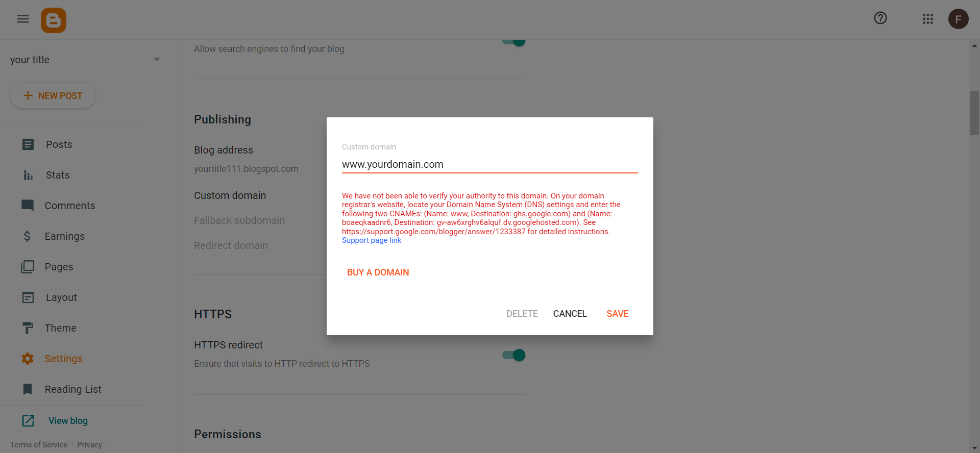The width and height of the screenshot is (980, 453).
Task: Open the Google apps grid
Action: [x=927, y=19]
